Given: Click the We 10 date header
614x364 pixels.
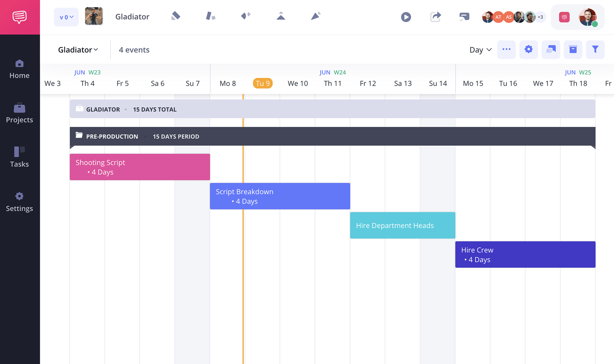Looking at the screenshot, I should coord(298,83).
